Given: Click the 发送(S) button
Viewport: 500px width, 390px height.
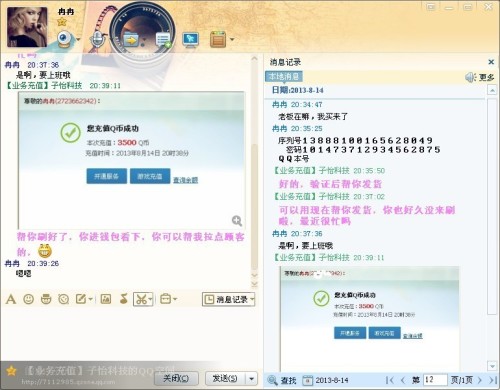Looking at the screenshot, I should [x=225, y=379].
